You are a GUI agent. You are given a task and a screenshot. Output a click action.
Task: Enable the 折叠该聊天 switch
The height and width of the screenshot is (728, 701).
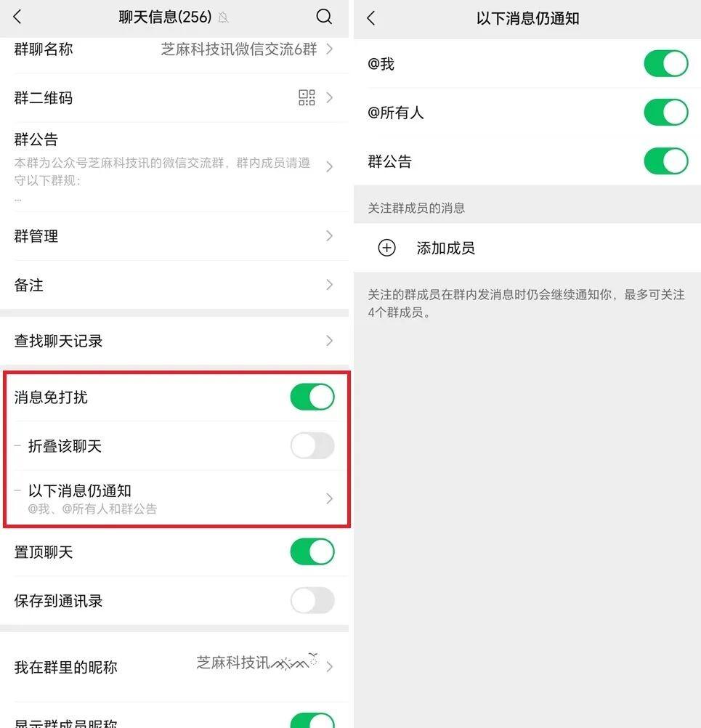(x=312, y=445)
